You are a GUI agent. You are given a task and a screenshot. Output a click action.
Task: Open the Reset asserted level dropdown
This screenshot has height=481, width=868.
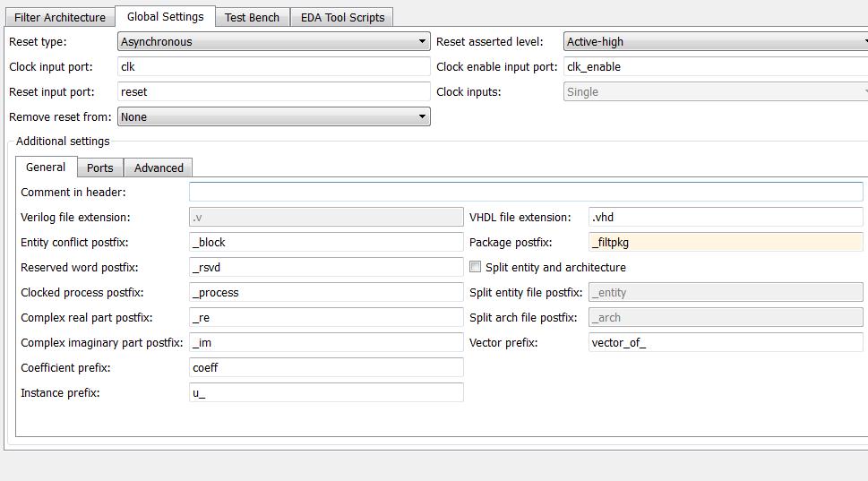coord(716,41)
